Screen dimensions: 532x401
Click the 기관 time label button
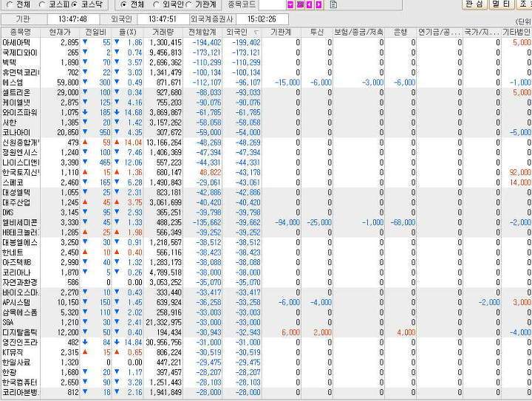(x=23, y=19)
